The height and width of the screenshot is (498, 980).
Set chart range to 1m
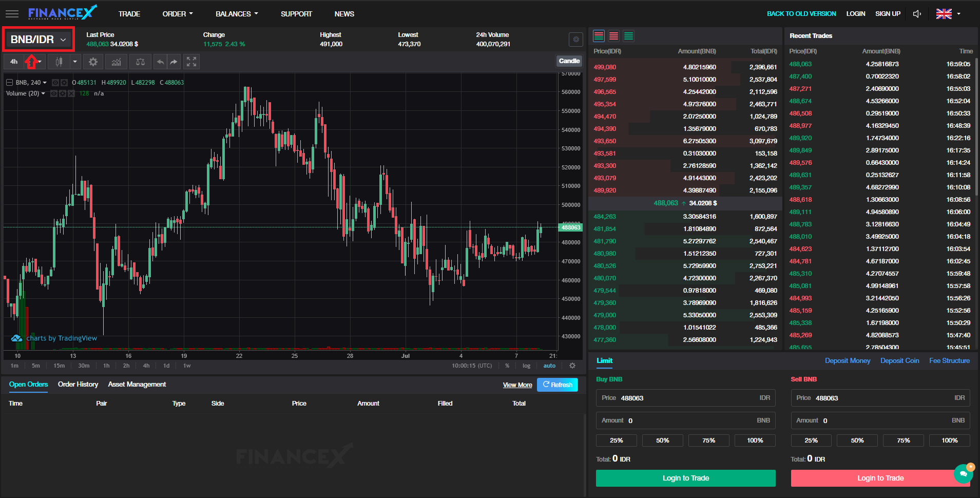14,366
